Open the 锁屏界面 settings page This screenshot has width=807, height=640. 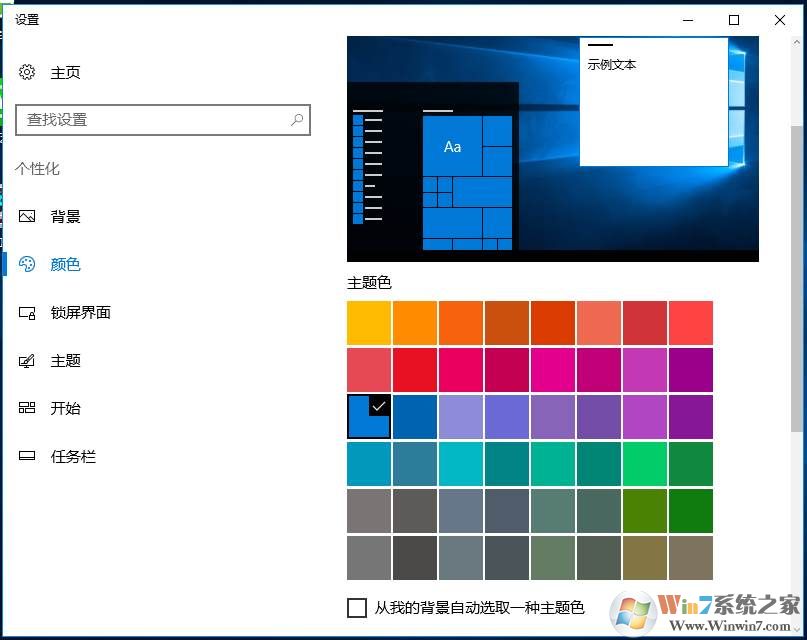coord(80,313)
